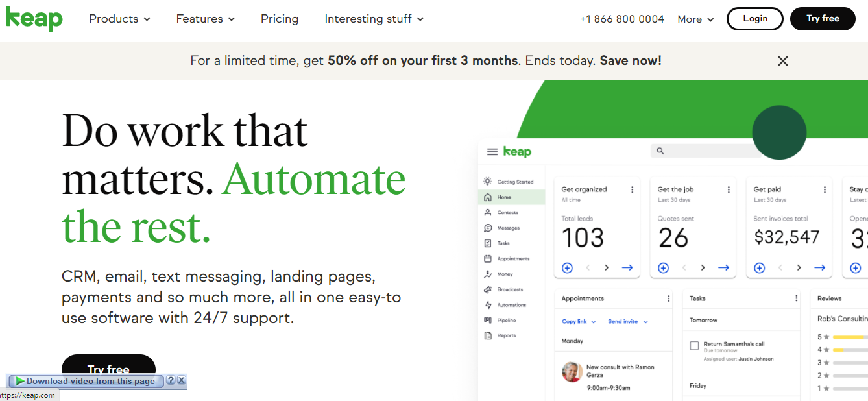Viewport: 868px width, 401px height.
Task: Open the Interesting stuff menu
Action: 374,19
